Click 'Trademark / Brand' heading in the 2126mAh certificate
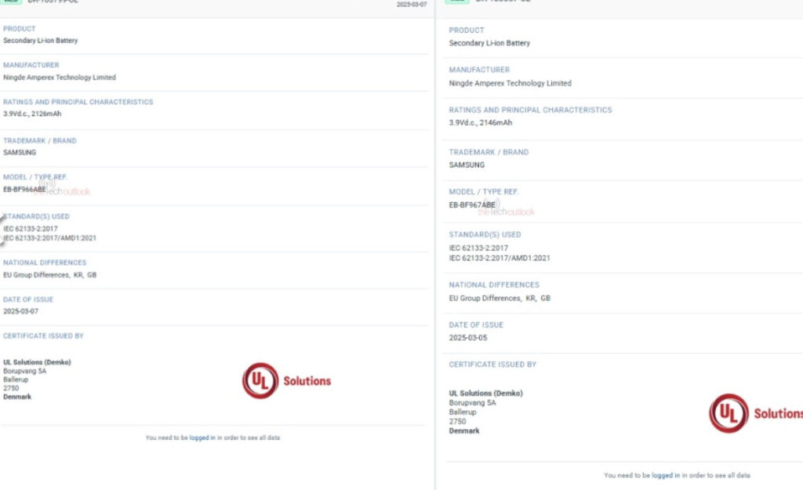The width and height of the screenshot is (803, 490). [40, 141]
